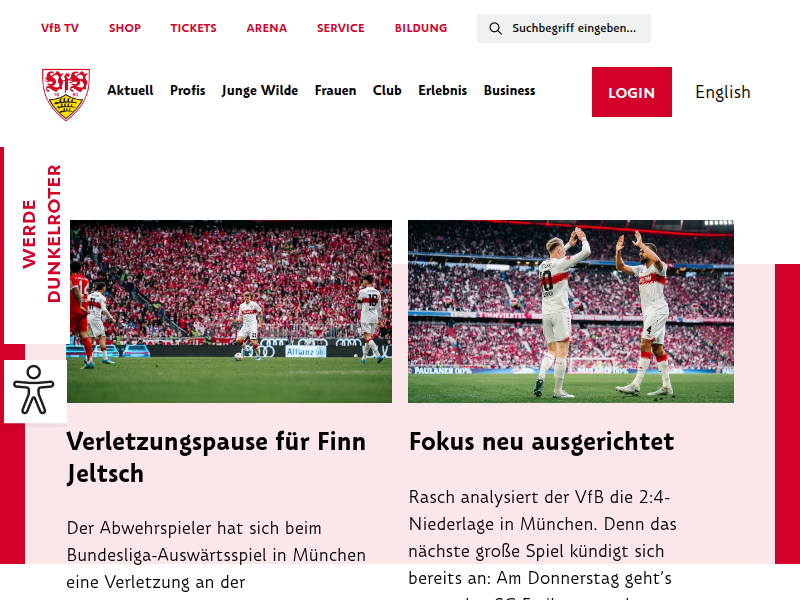Image resolution: width=800 pixels, height=600 pixels.
Task: Expand the Club navigation menu
Action: point(387,90)
